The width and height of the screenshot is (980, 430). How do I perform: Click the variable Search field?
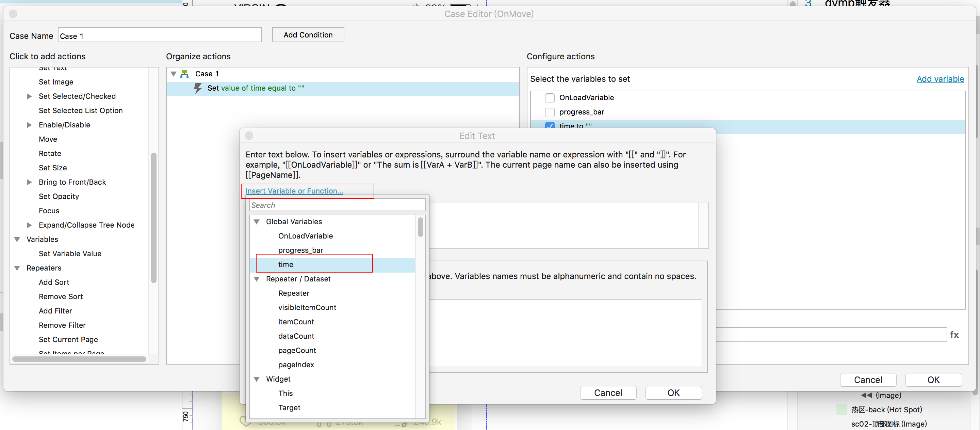(337, 205)
